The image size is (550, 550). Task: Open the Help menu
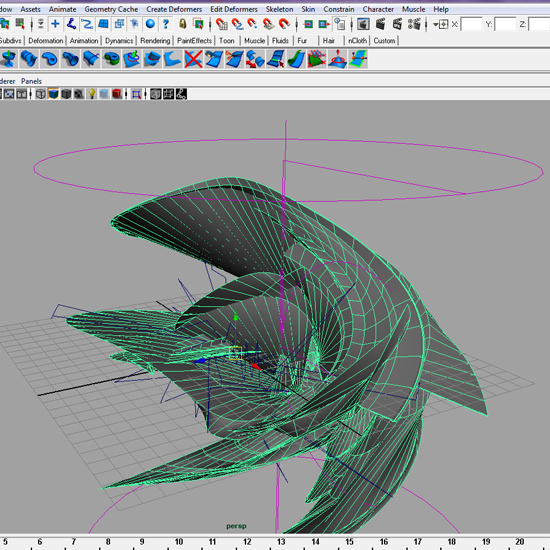tap(441, 9)
